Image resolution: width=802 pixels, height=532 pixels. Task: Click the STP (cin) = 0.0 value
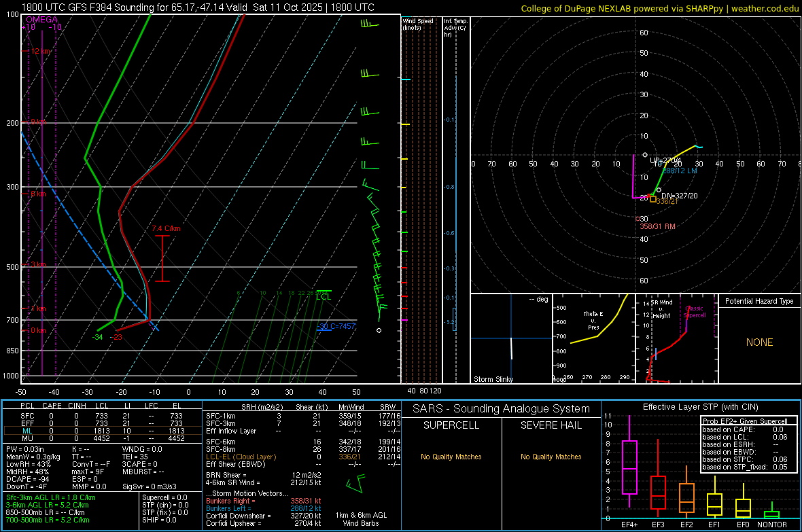point(165,505)
